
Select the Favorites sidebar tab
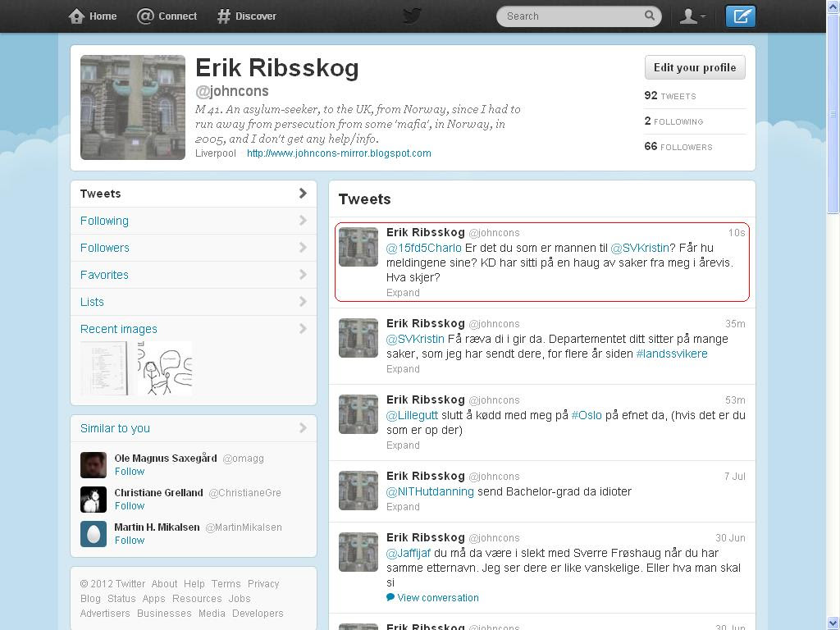pos(194,275)
